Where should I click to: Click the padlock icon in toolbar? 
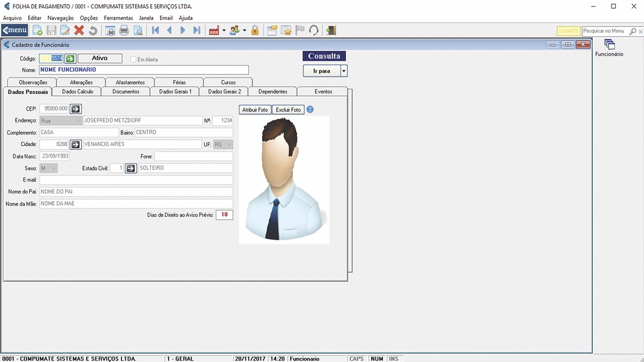click(255, 31)
